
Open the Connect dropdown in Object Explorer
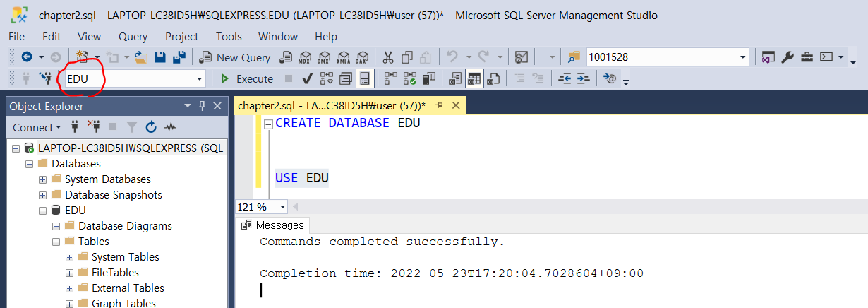pyautogui.click(x=37, y=127)
